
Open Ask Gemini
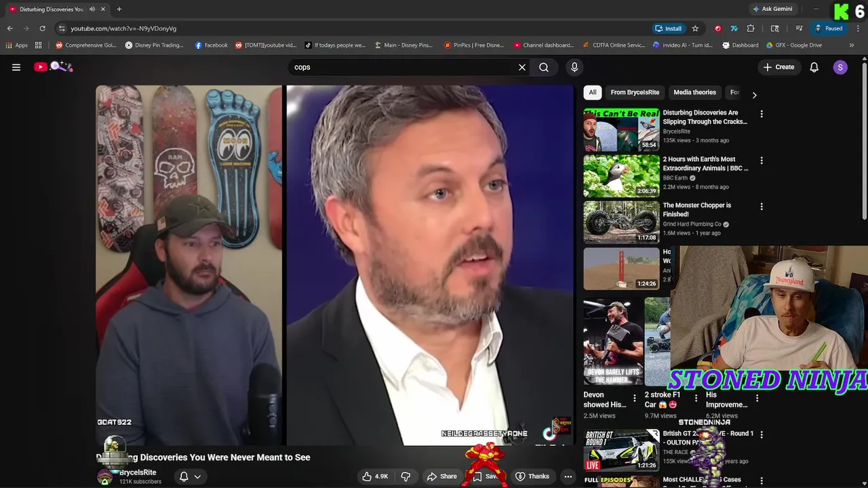pyautogui.click(x=772, y=9)
